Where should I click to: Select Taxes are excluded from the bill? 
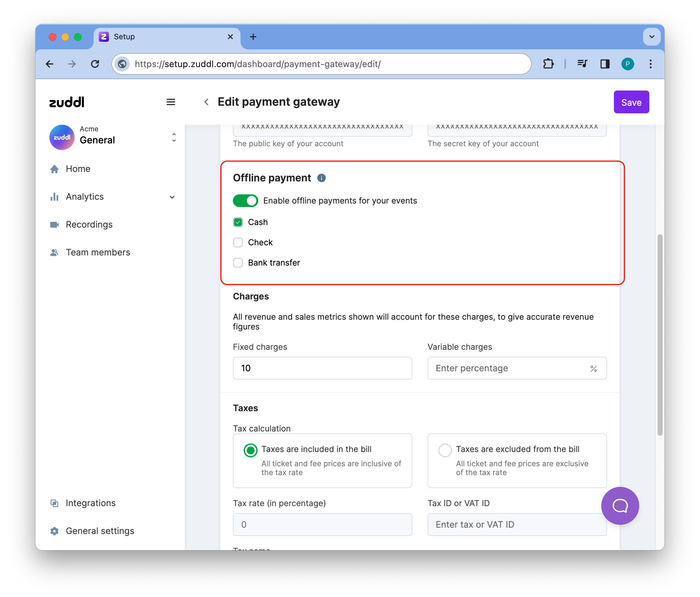pyautogui.click(x=445, y=450)
